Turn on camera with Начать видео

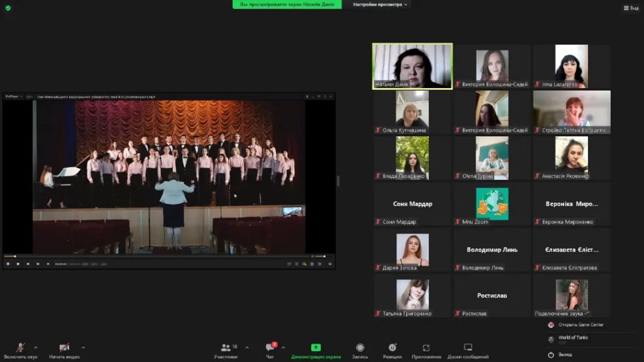tap(64, 348)
